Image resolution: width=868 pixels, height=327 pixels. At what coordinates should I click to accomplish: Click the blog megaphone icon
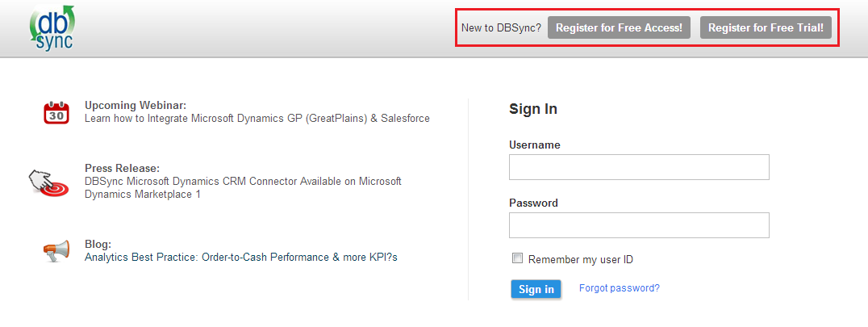point(56,251)
